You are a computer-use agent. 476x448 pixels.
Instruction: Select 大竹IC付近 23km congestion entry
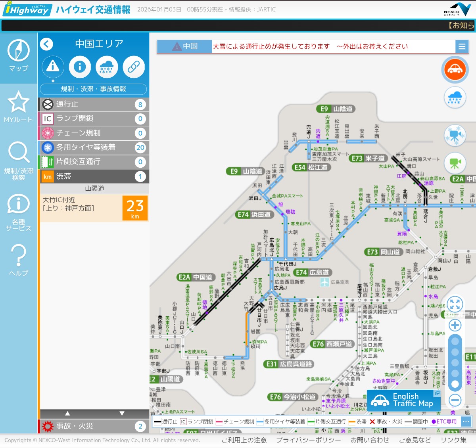(94, 208)
